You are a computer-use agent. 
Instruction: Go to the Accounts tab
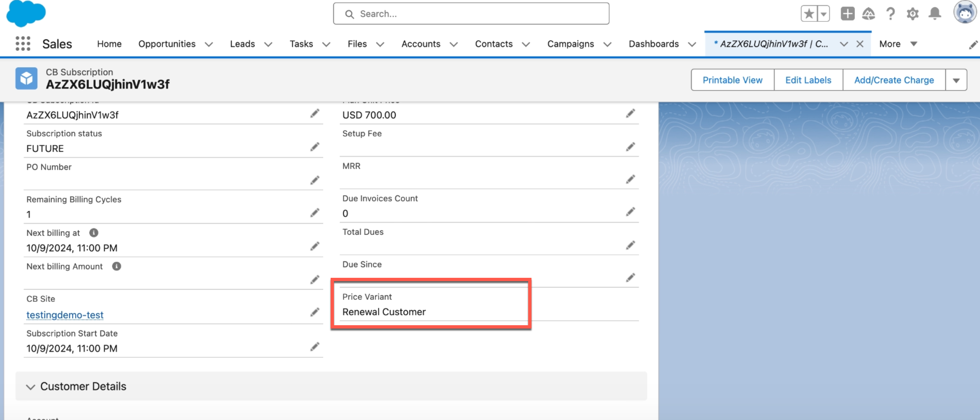pos(421,44)
